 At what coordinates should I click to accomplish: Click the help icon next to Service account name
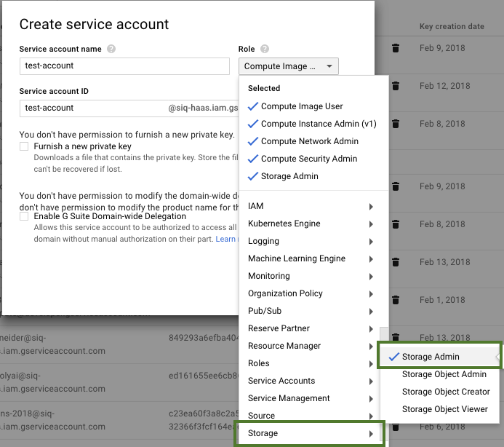click(111, 50)
